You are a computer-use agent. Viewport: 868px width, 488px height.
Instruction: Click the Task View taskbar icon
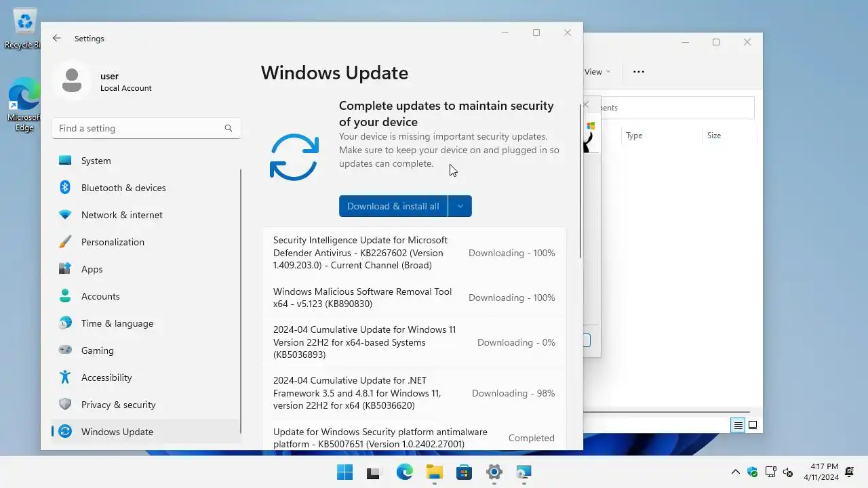[373, 472]
